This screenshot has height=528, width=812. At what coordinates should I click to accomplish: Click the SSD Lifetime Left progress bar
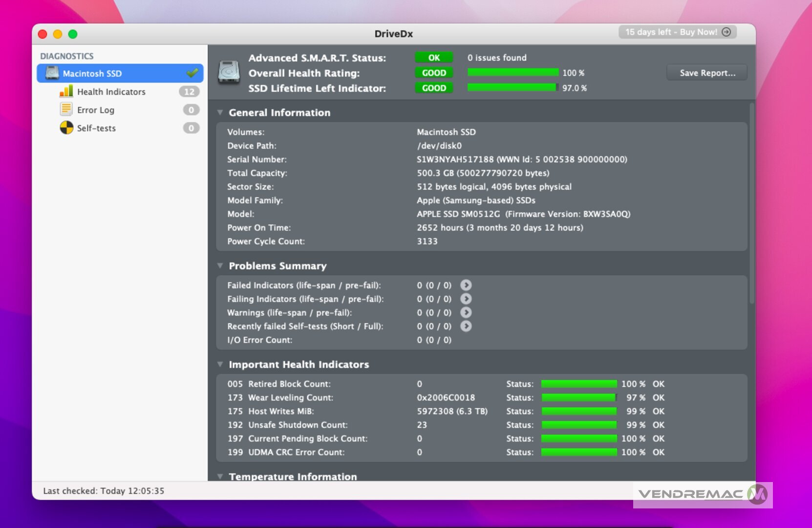pos(513,88)
